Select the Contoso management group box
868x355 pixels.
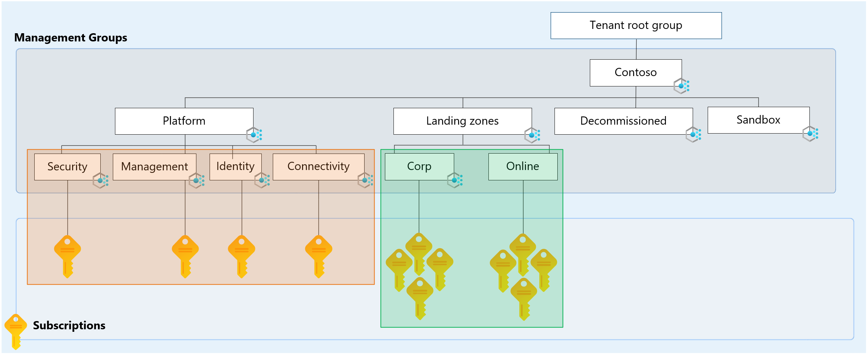pos(635,72)
